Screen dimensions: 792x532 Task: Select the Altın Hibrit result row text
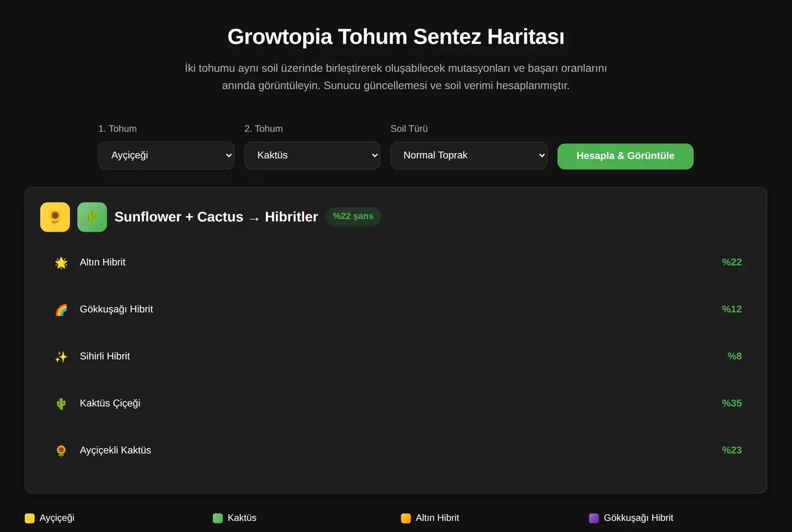pos(102,262)
